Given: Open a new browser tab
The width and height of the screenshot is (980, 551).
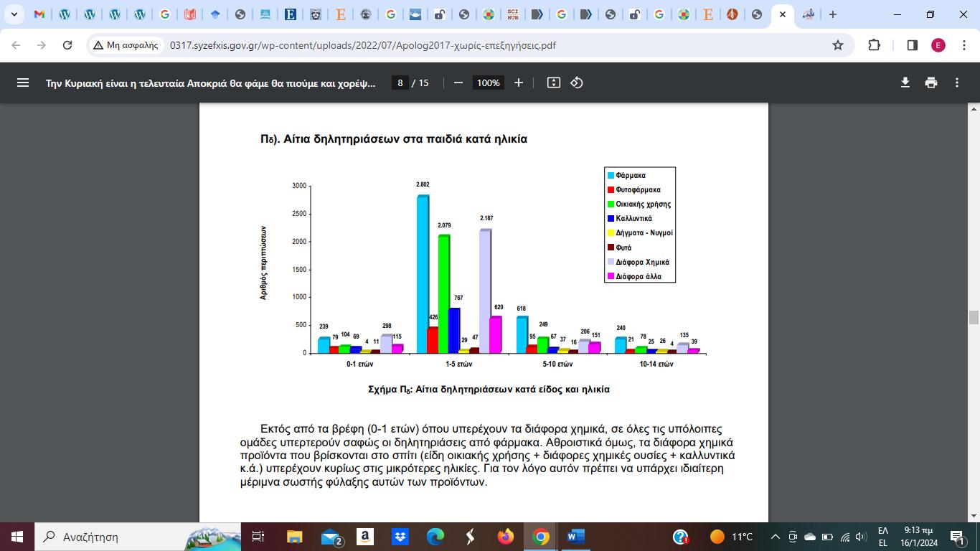Looking at the screenshot, I should tap(832, 14).
